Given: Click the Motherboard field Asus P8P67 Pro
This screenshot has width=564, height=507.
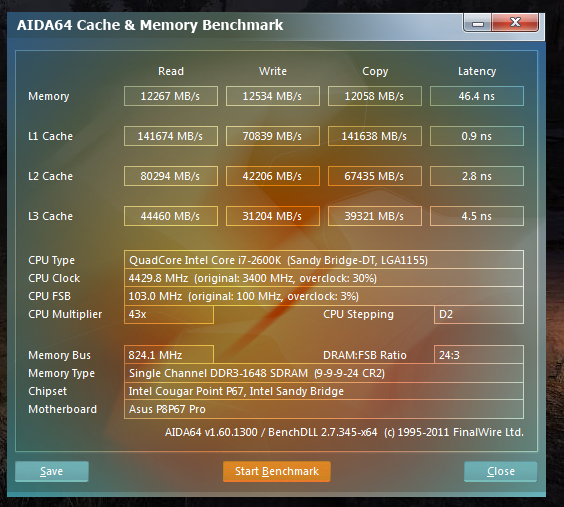Looking at the screenshot, I should point(324,409).
